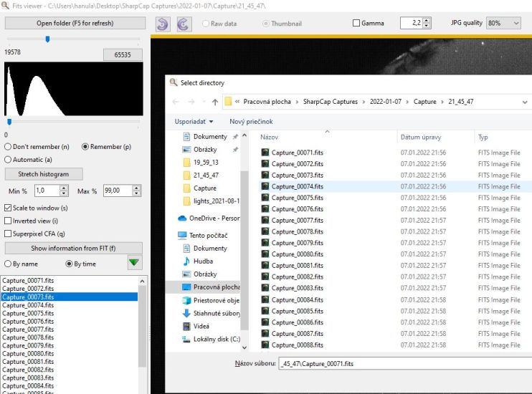Click the green down-arrow sort order icon
This screenshot has height=394, width=532.
point(134,262)
